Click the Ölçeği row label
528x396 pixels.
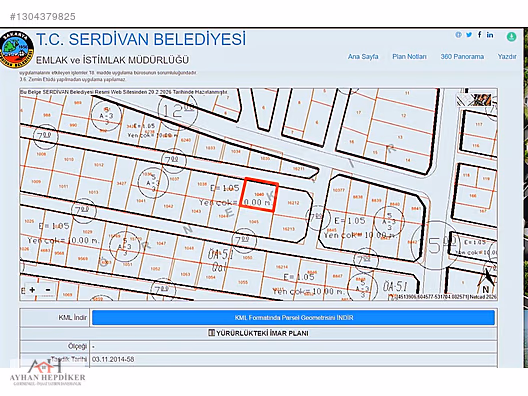[x=77, y=346]
